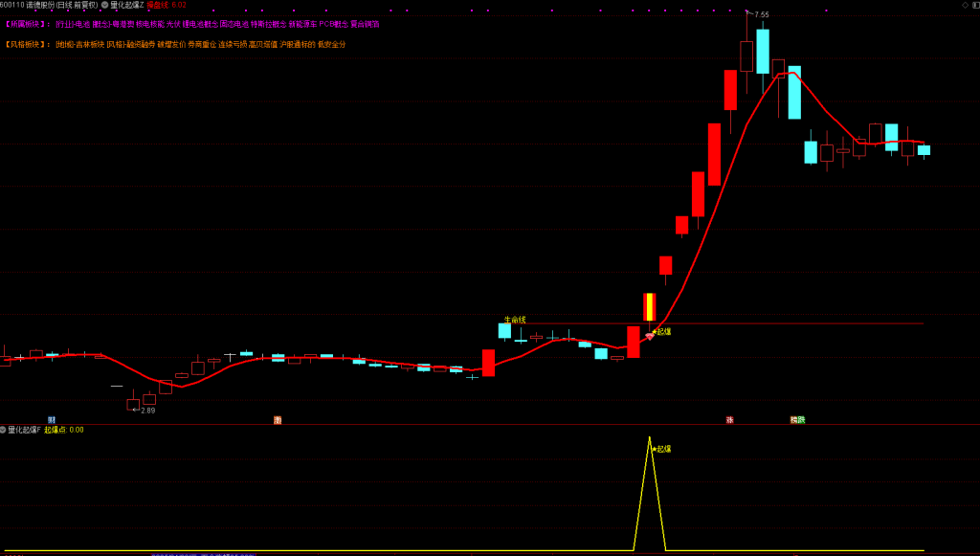Image resolution: width=980 pixels, height=556 pixels.
Task: Click the yellow 起爆 peak in sub-chart
Action: [x=650, y=440]
